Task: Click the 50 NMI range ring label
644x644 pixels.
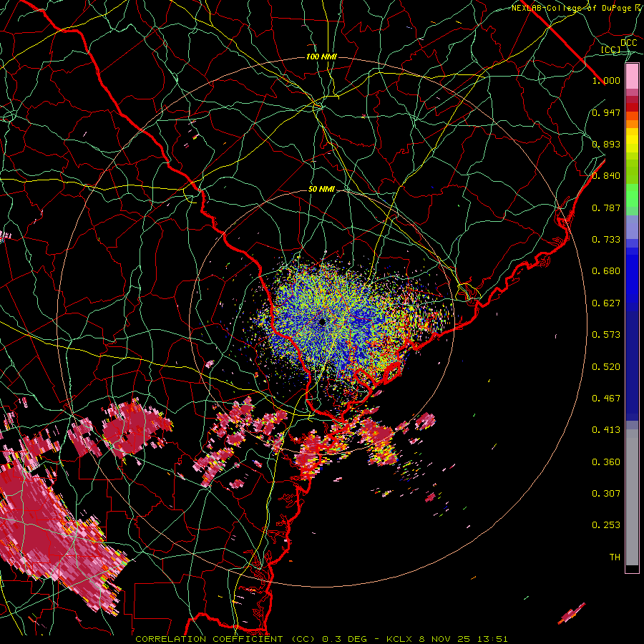Action: point(321,190)
